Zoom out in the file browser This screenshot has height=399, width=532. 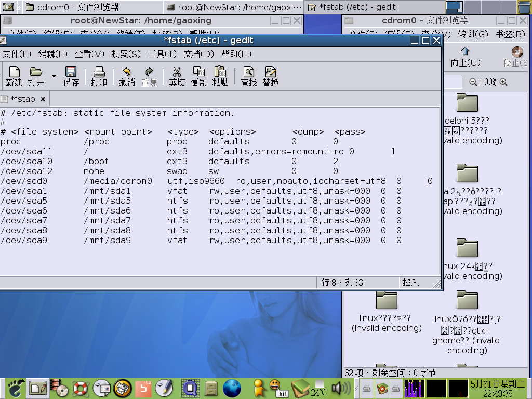[473, 82]
